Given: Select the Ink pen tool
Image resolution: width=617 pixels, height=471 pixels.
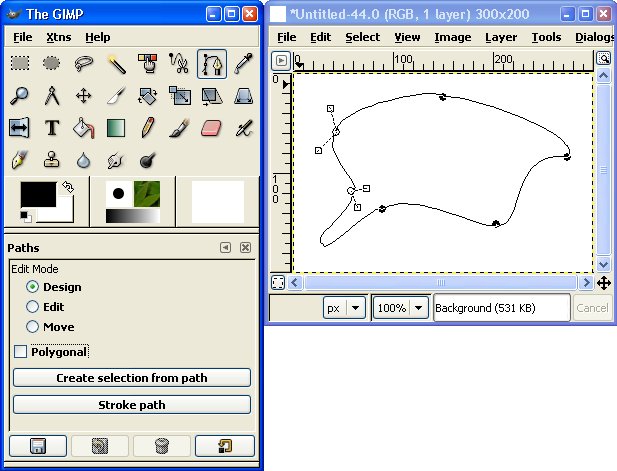Looking at the screenshot, I should 20,160.
